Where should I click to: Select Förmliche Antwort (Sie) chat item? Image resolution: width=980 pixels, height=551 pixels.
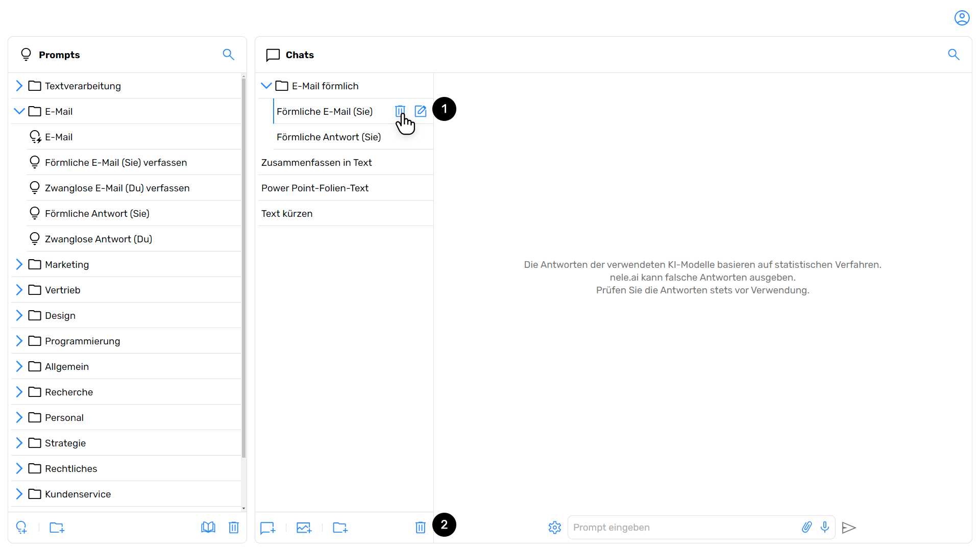point(329,137)
